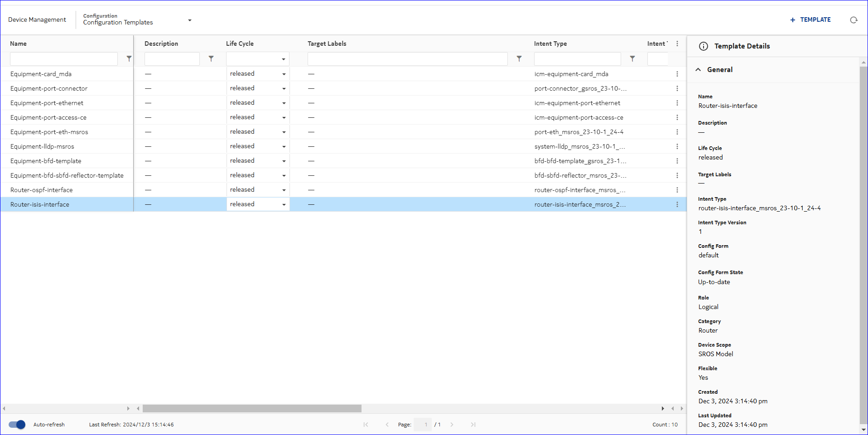Open row actions for Router-isis-interface
Image resolution: width=868 pixels, height=435 pixels.
677,204
